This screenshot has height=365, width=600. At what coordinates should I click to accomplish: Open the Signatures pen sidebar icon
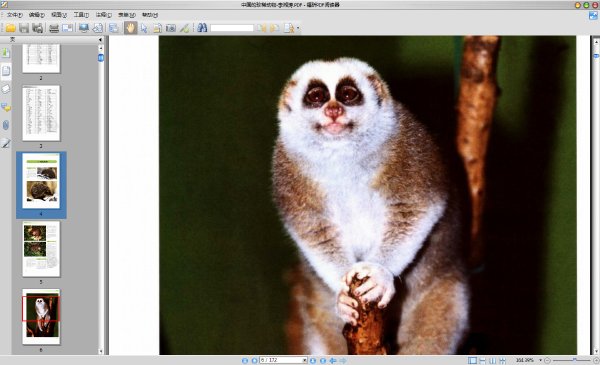pyautogui.click(x=6, y=143)
